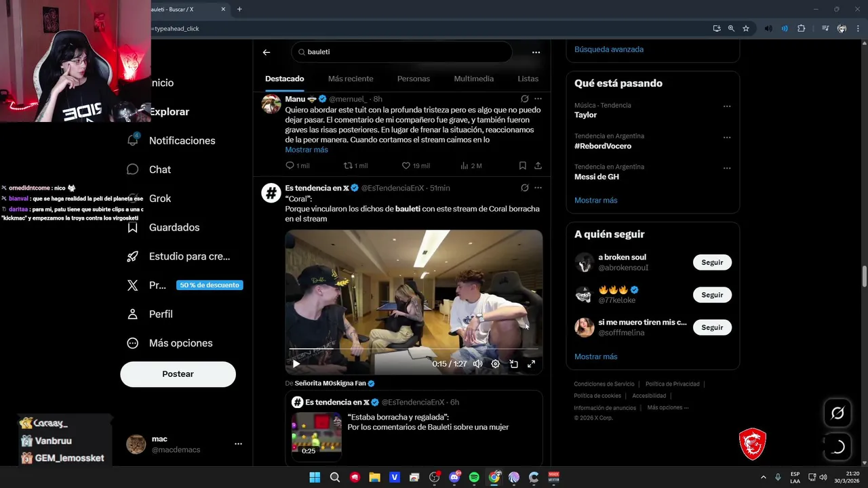This screenshot has height=488, width=868.
Task: Open video settings gear icon
Action: [x=495, y=364]
